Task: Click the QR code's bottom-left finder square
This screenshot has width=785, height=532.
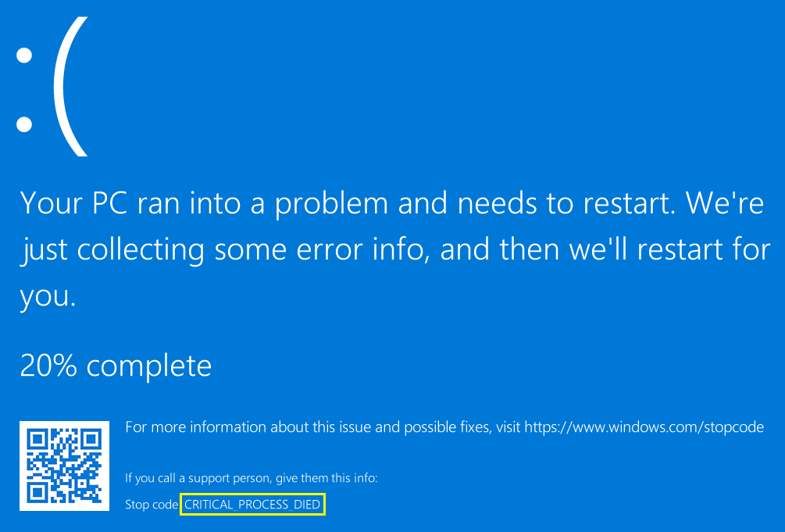Action: tap(37, 492)
